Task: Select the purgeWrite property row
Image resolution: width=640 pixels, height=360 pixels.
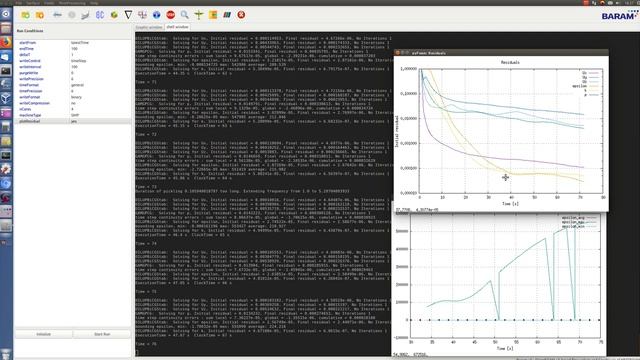Action: point(73,73)
